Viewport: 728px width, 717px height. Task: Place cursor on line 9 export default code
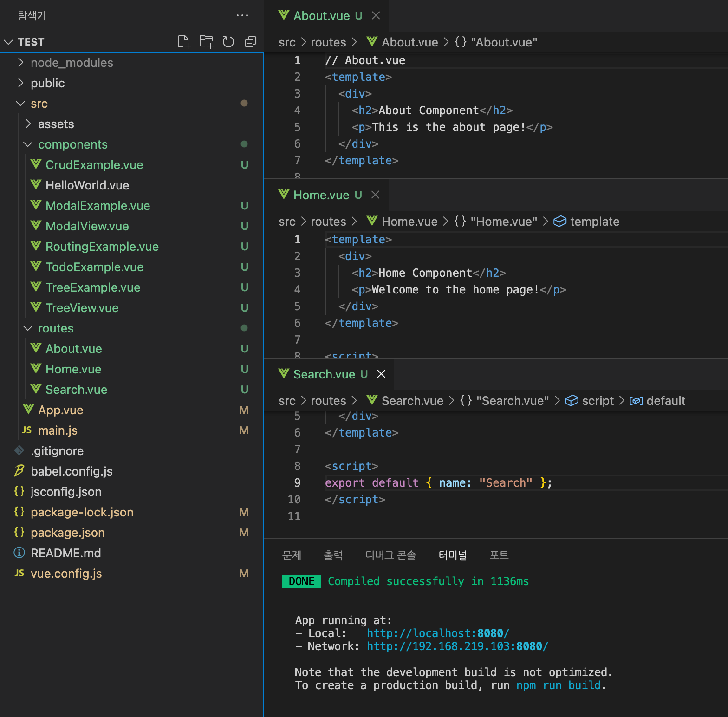point(438,483)
